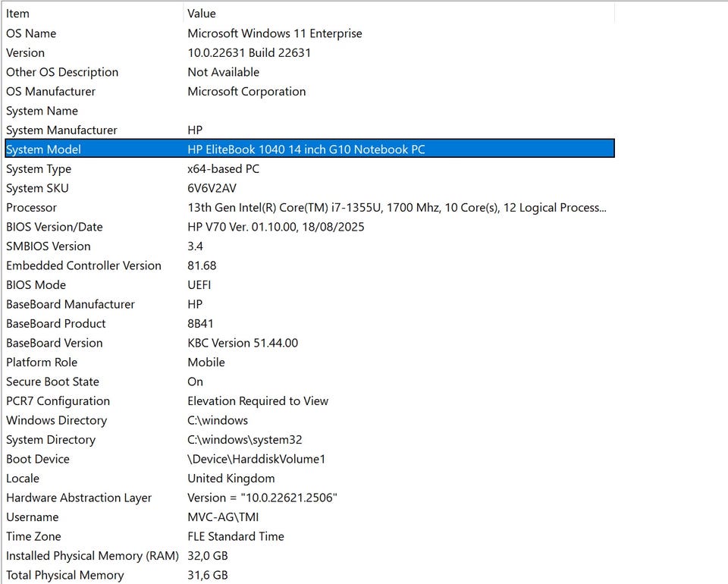
Task: Click the x64-based PC value
Action: (x=223, y=169)
